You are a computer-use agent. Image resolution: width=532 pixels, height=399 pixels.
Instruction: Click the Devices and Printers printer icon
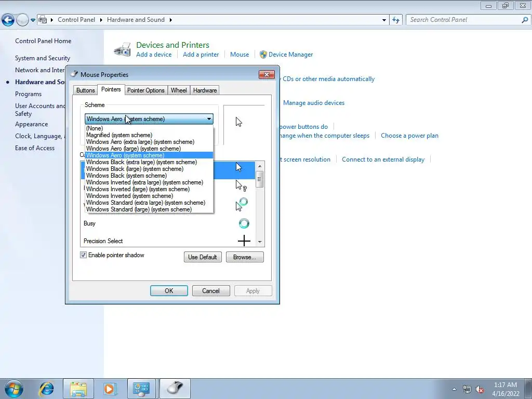click(x=123, y=50)
